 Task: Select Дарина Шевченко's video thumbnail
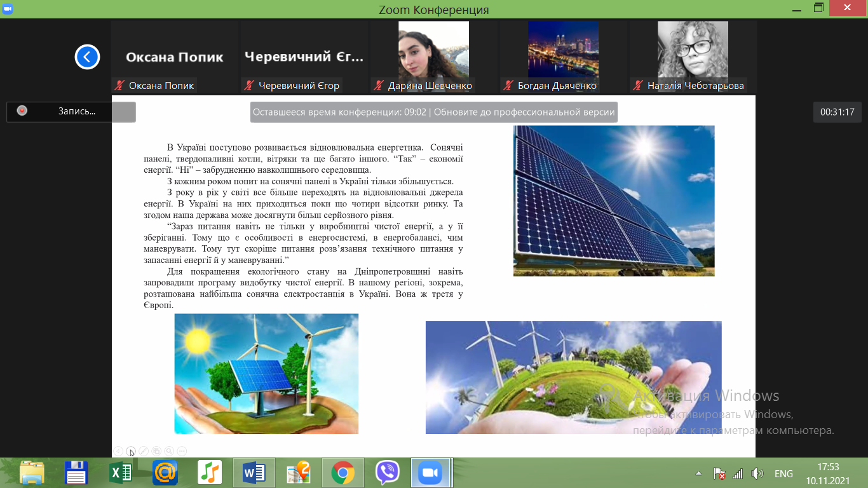tap(433, 57)
